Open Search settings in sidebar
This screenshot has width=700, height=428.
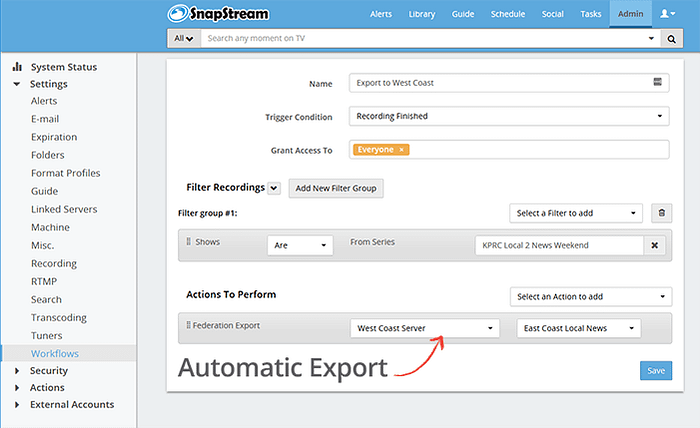coord(46,299)
